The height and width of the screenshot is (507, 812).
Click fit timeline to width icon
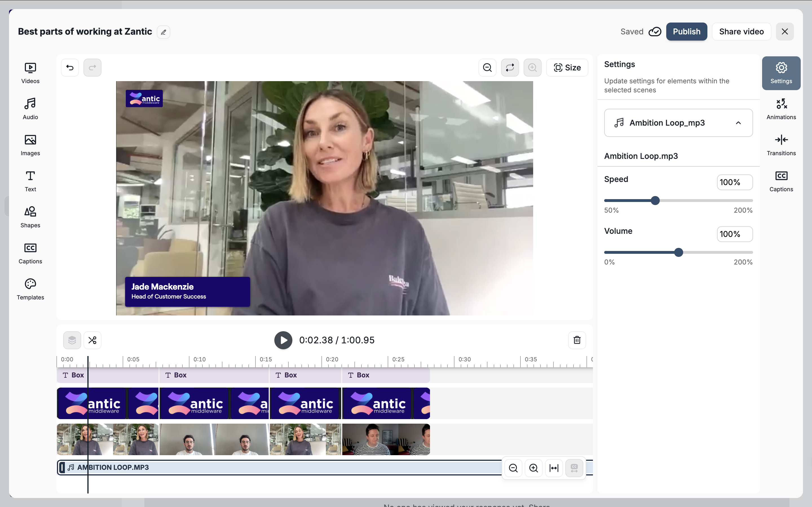tap(554, 468)
